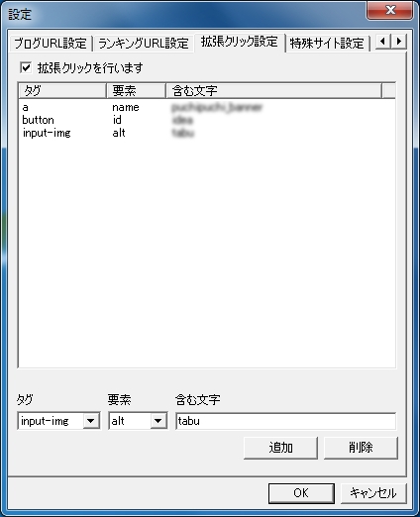Viewport: 420px width, 517px height.
Task: Switch to the ブログURL設定 tab
Action: 51,44
